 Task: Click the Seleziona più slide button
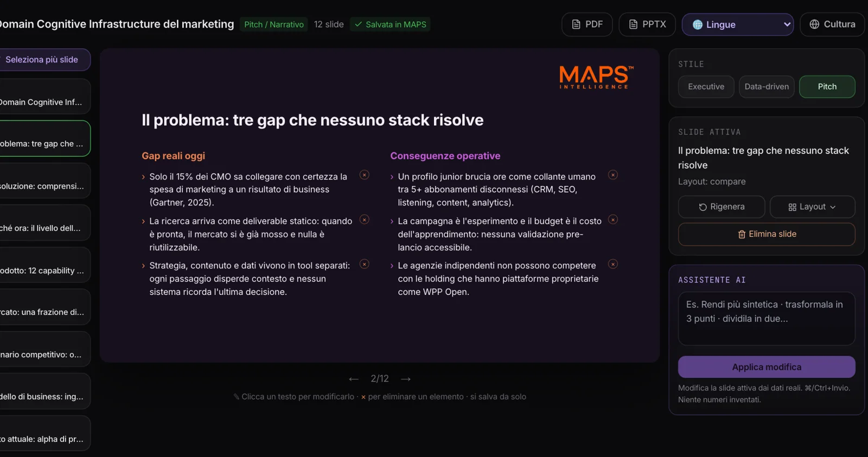(42, 60)
